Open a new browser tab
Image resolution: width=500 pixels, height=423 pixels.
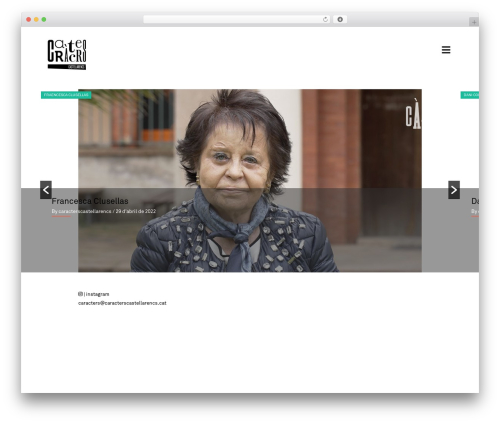474,22
